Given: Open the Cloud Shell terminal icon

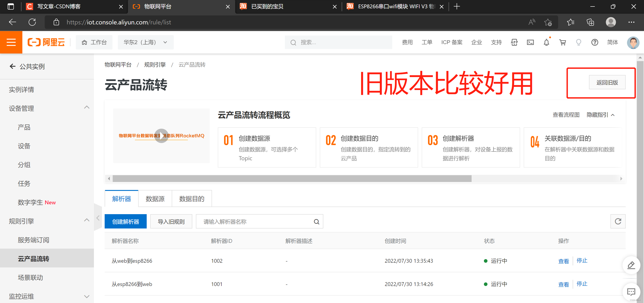Looking at the screenshot, I should (x=530, y=43).
